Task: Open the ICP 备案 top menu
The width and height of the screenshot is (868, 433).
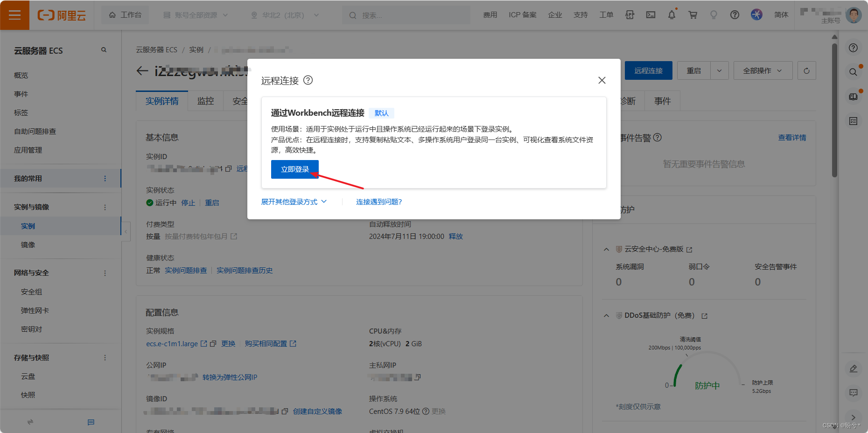Action: point(523,15)
